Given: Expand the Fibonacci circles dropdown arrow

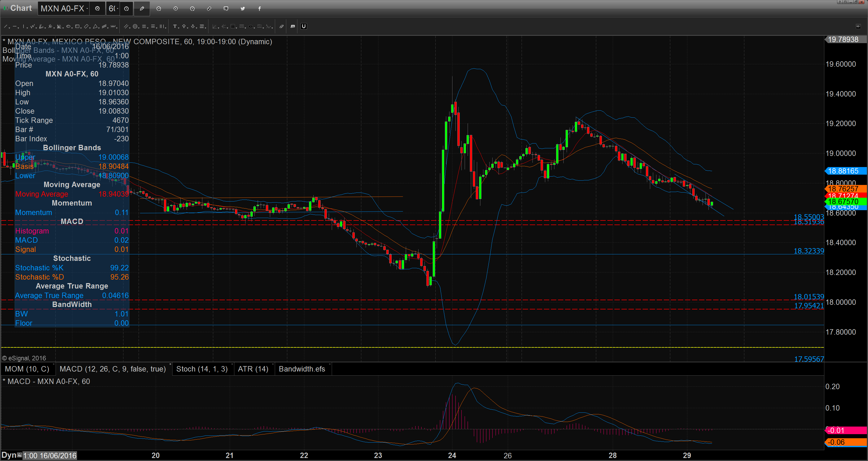Looking at the screenshot, I should click(139, 28).
